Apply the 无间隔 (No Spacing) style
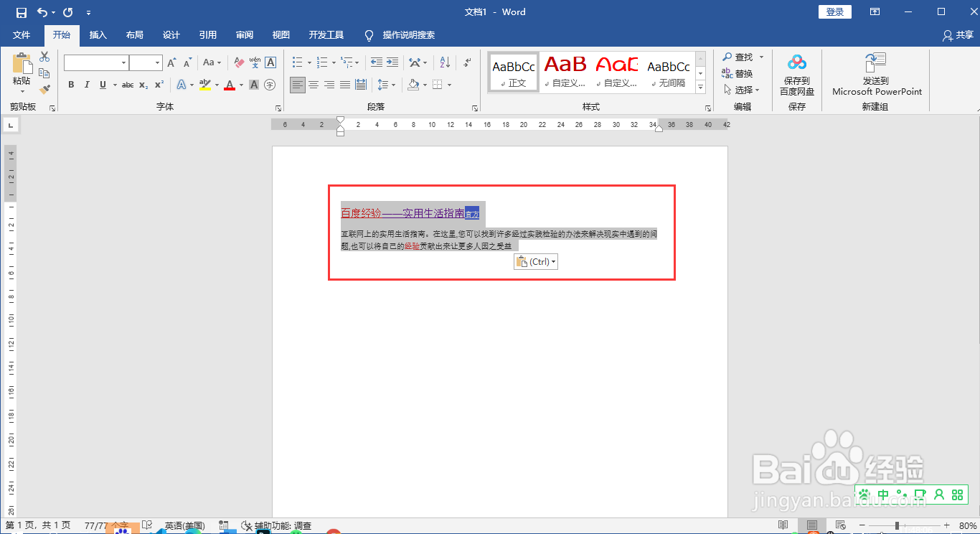Screen dimensions: 980x534 (x=669, y=72)
